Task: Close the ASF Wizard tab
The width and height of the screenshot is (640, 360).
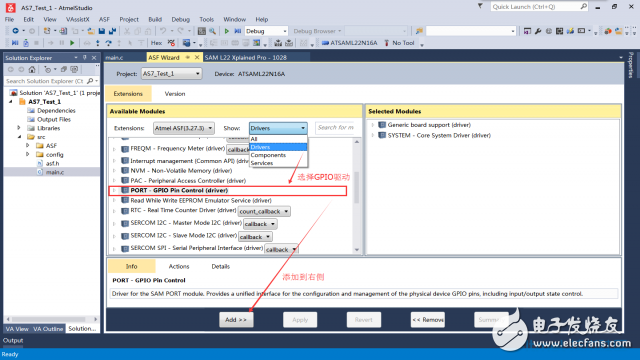Action: pyautogui.click(x=197, y=58)
